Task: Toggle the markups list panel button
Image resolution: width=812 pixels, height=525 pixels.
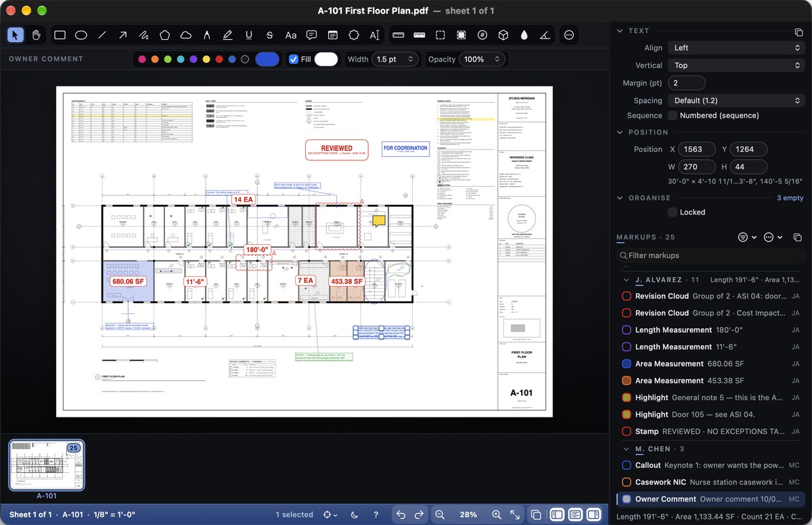Action: coord(575,515)
